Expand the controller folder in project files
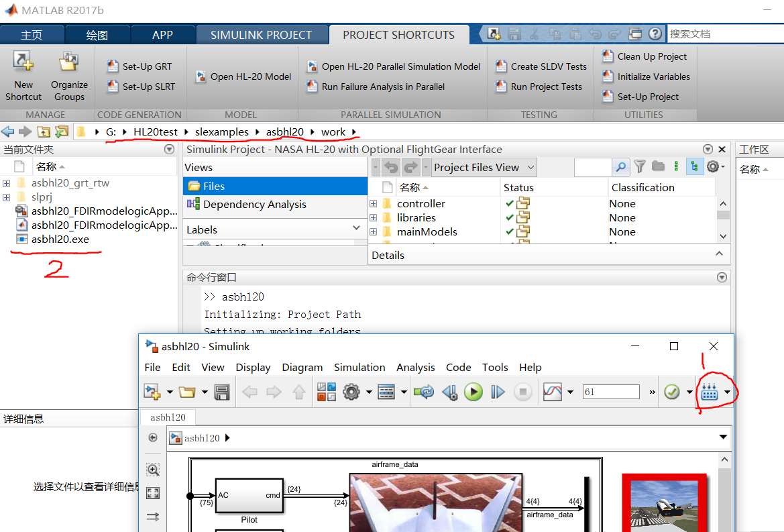Viewport: 784px width, 532px height. pos(374,203)
